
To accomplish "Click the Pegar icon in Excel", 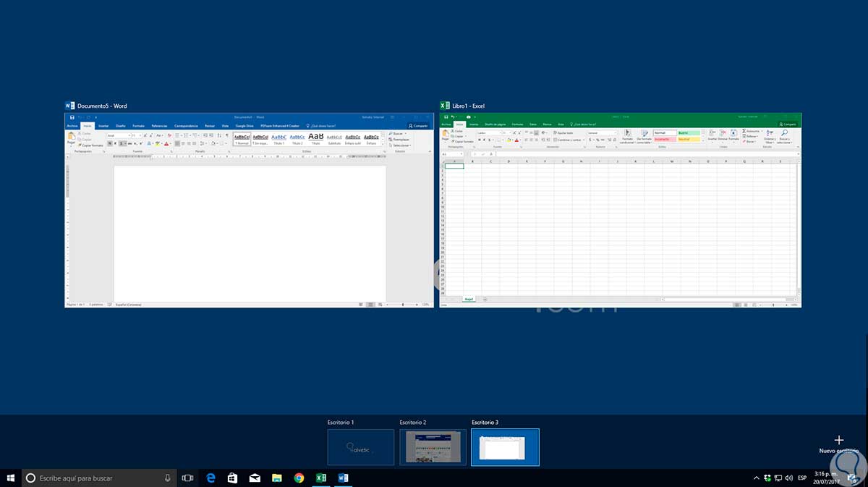I will 445,135.
